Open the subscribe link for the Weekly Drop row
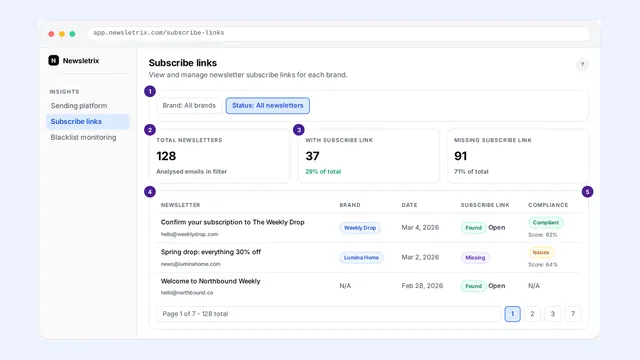This screenshot has width=640, height=360. tap(497, 227)
